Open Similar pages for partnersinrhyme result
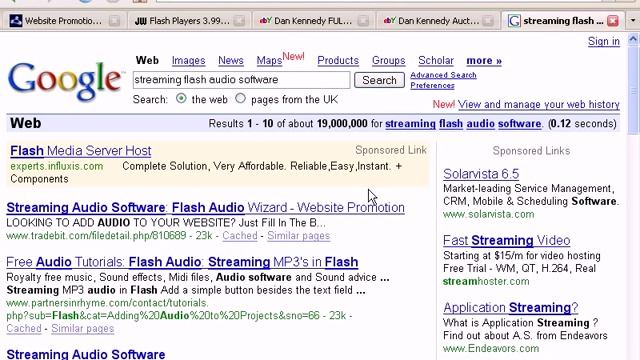Viewport: 640px width, 360px height. point(82,329)
